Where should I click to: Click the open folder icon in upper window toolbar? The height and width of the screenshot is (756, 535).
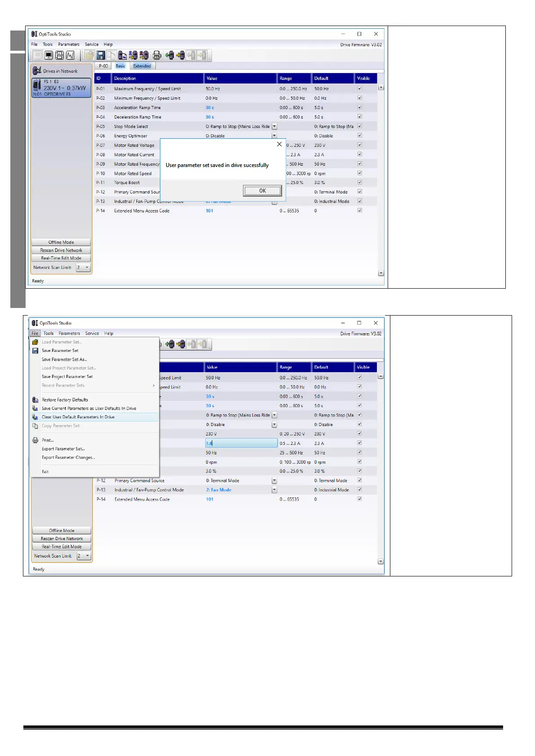90,55
